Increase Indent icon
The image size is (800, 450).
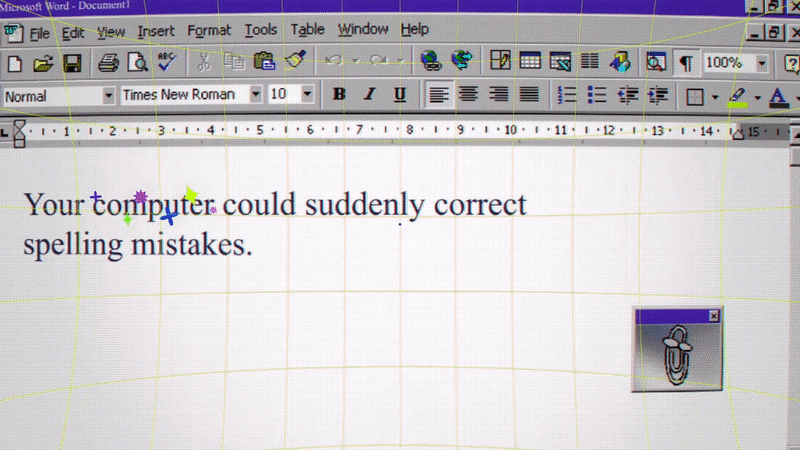[x=658, y=95]
